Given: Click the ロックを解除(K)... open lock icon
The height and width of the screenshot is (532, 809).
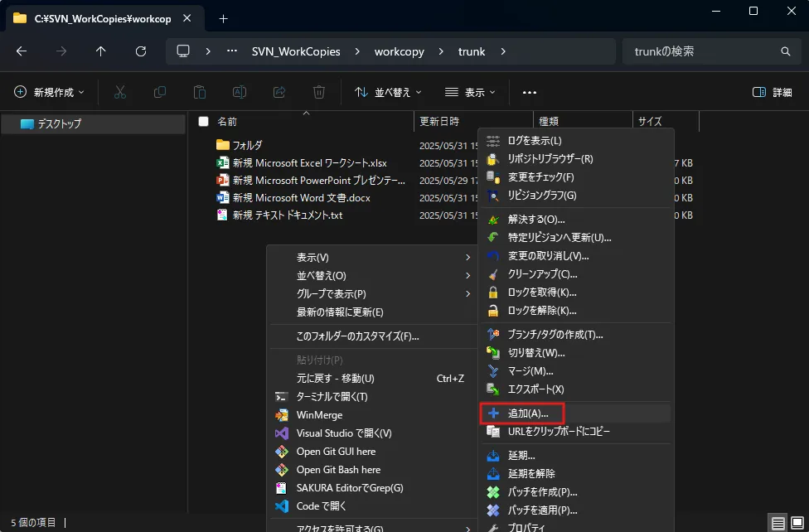Looking at the screenshot, I should (493, 311).
